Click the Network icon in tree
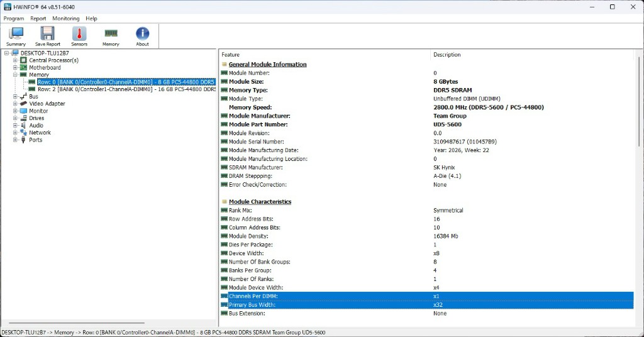644x337 pixels. pyautogui.click(x=23, y=132)
